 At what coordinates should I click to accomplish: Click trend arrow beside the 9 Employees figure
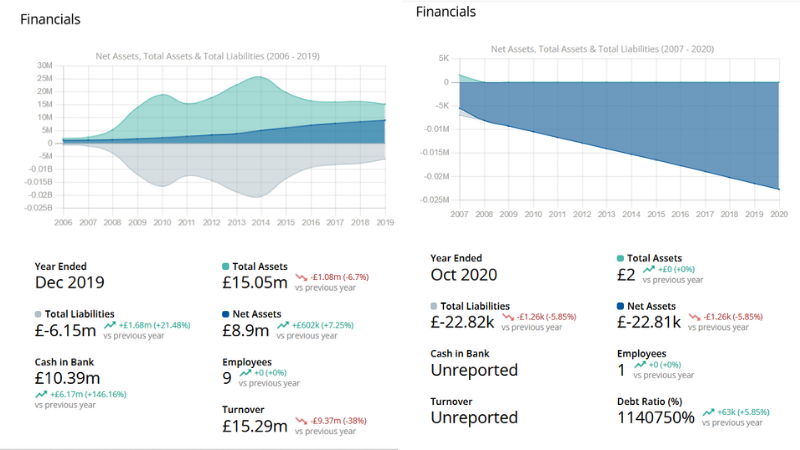pyautogui.click(x=244, y=373)
